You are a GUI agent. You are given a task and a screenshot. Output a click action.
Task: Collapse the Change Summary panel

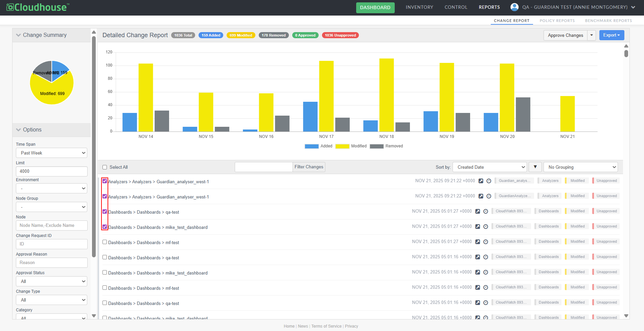[19, 35]
